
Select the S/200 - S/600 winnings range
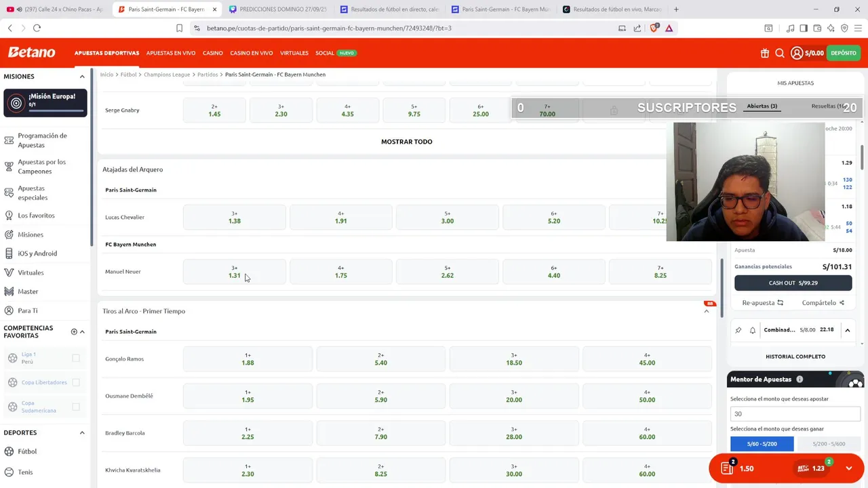coord(829,444)
